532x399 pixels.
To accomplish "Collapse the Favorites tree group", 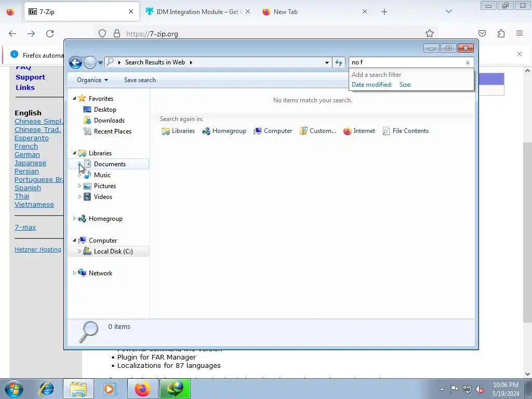I will tap(74, 98).
